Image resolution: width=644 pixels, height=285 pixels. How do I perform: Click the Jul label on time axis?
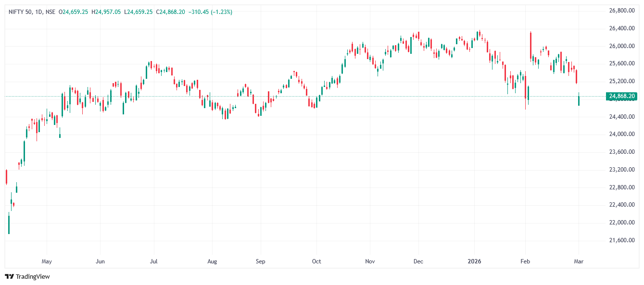coord(154,262)
